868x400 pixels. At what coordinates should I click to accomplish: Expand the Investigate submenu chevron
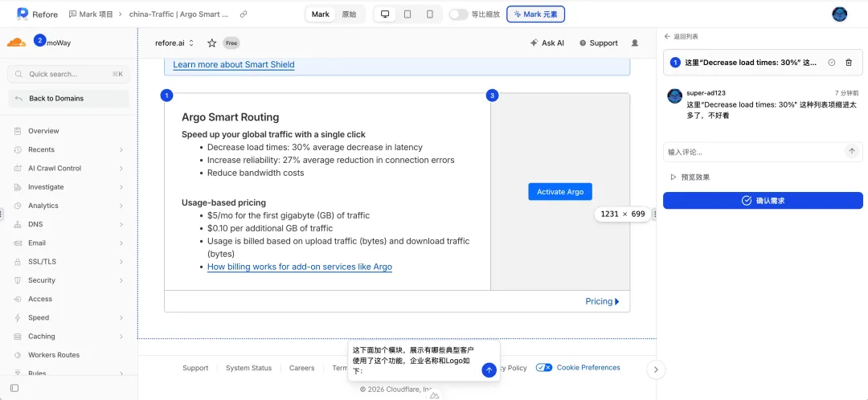coord(121,187)
